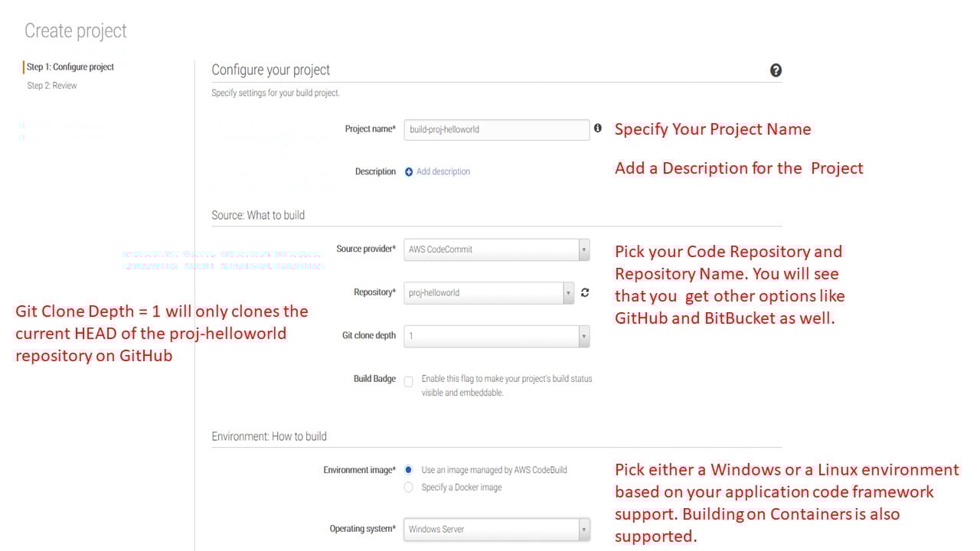Screen dimensions: 980x551
Task: Refresh the Repository list
Action: [x=584, y=292]
